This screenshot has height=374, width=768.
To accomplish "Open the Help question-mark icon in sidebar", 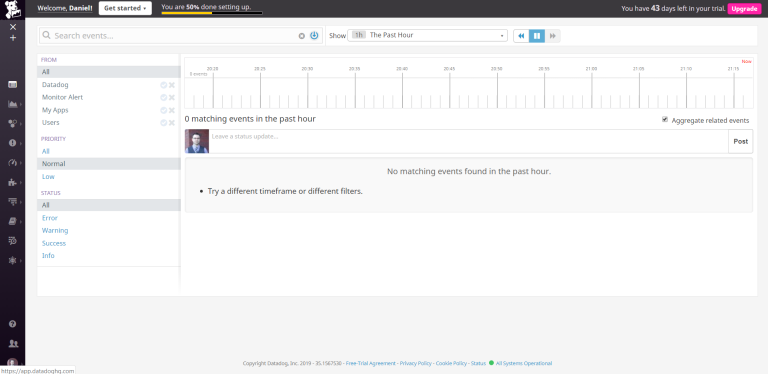I will [x=13, y=324].
